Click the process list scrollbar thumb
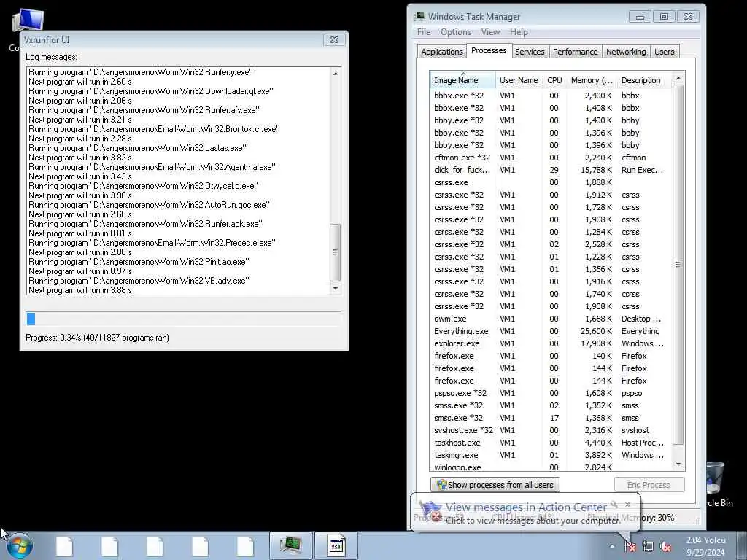This screenshot has height=560, width=747. 678,264
